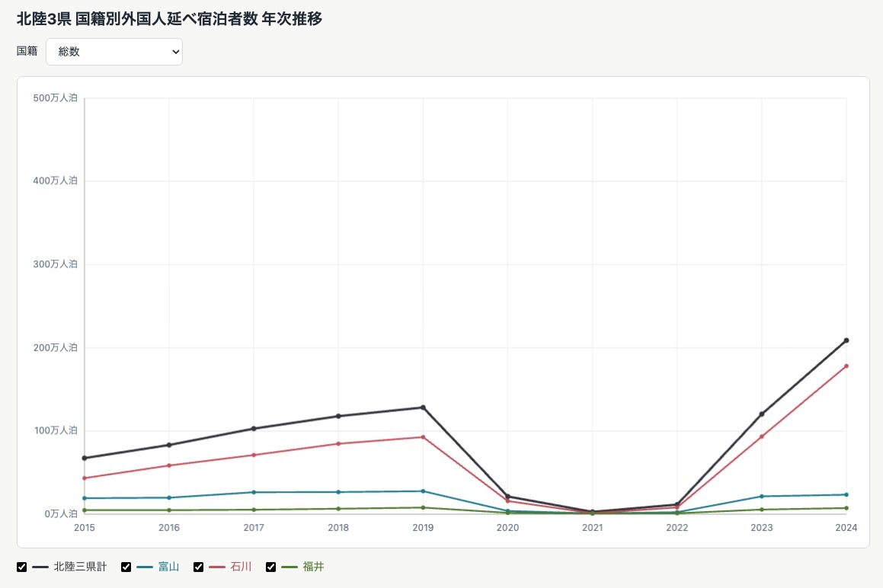This screenshot has width=883, height=588.
Task: Hide the 福井 line via its checkbox
Action: 271,567
